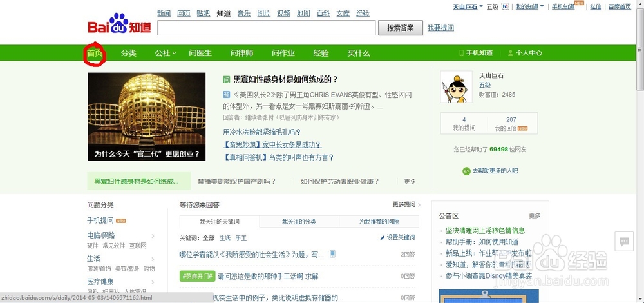This screenshot has height=303, width=644.
Task: Filter keywords by 手工
Action: 241,238
